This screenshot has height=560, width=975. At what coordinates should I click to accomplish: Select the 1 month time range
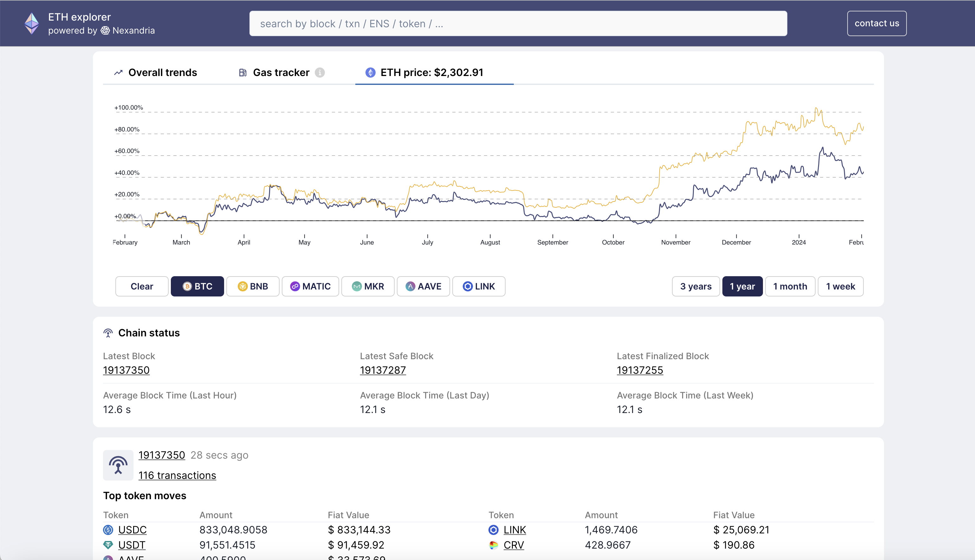[790, 286]
